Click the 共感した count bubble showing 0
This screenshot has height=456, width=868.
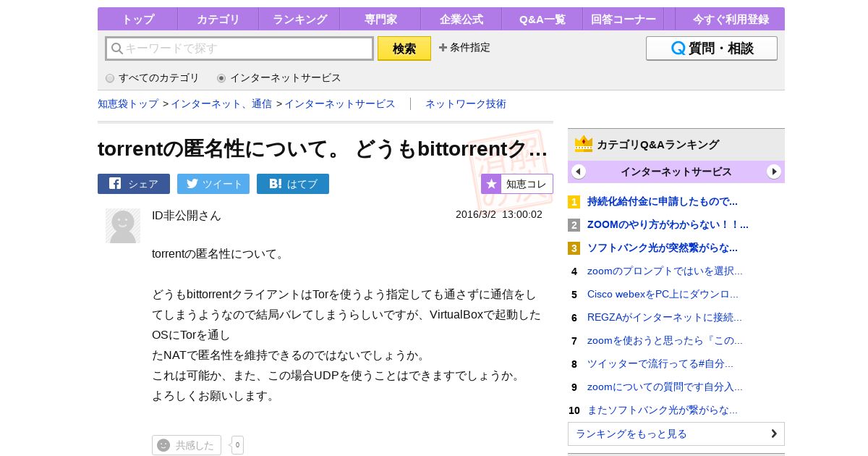coord(237,445)
